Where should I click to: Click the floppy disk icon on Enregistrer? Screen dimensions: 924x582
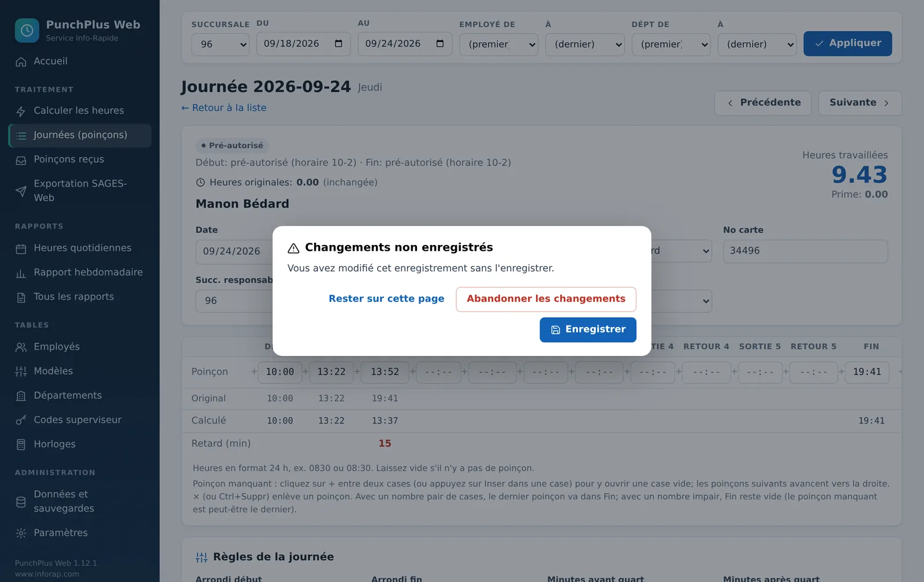click(556, 330)
